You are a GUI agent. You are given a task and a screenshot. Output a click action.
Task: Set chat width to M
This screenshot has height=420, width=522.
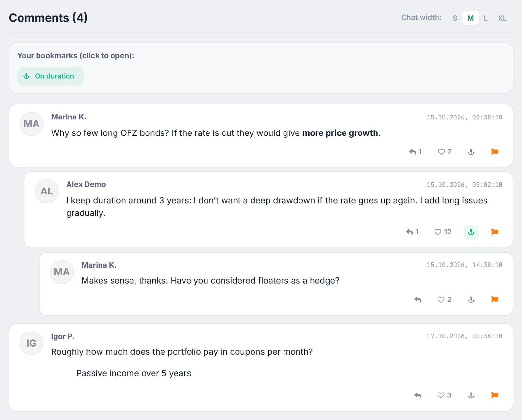point(470,18)
